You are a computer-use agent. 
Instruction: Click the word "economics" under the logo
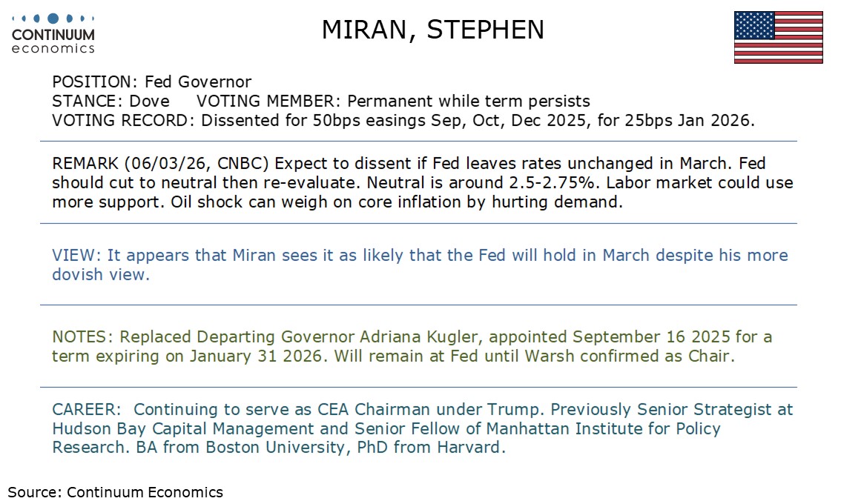[x=53, y=49]
